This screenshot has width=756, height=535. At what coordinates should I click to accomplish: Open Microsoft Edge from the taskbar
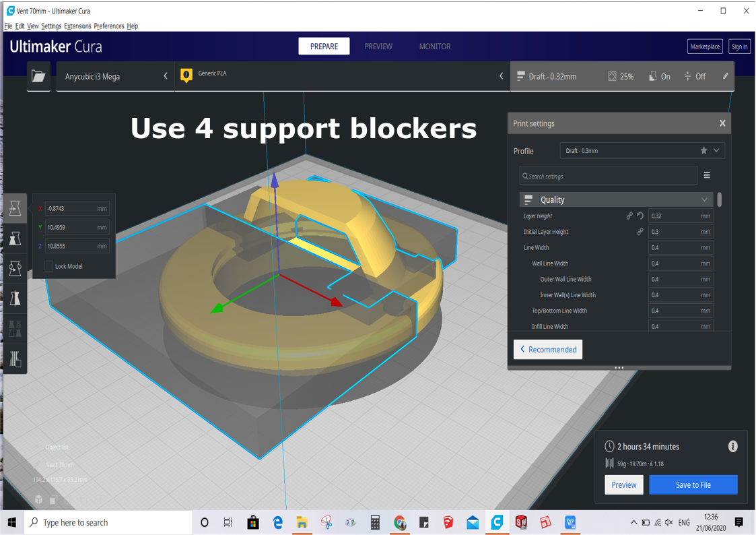[x=278, y=522]
